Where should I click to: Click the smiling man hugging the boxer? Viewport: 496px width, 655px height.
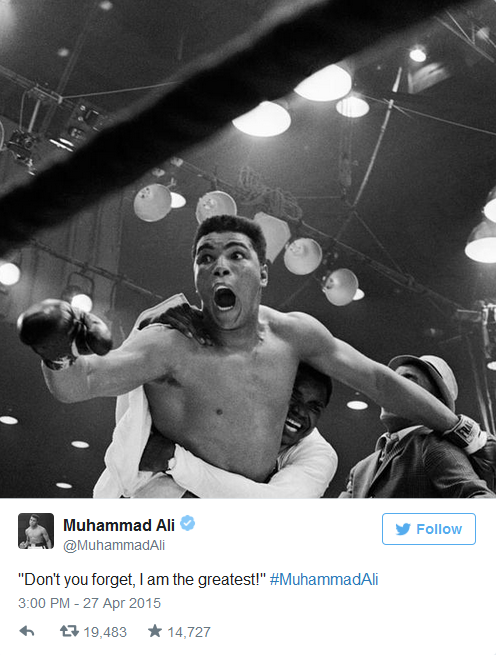click(305, 405)
